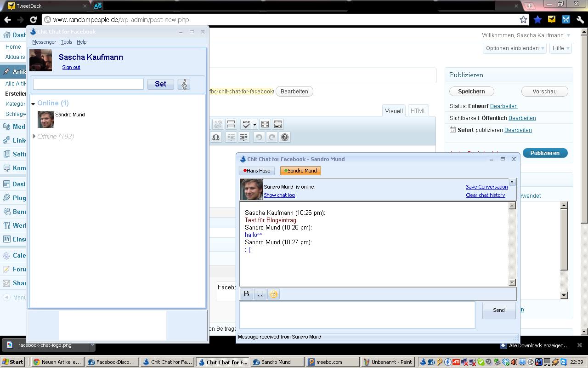
Task: Click chat history scroll down arrow
Action: tap(512, 282)
